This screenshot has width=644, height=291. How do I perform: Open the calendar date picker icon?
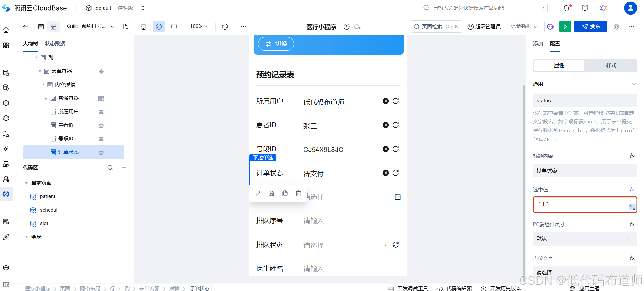coord(398,197)
